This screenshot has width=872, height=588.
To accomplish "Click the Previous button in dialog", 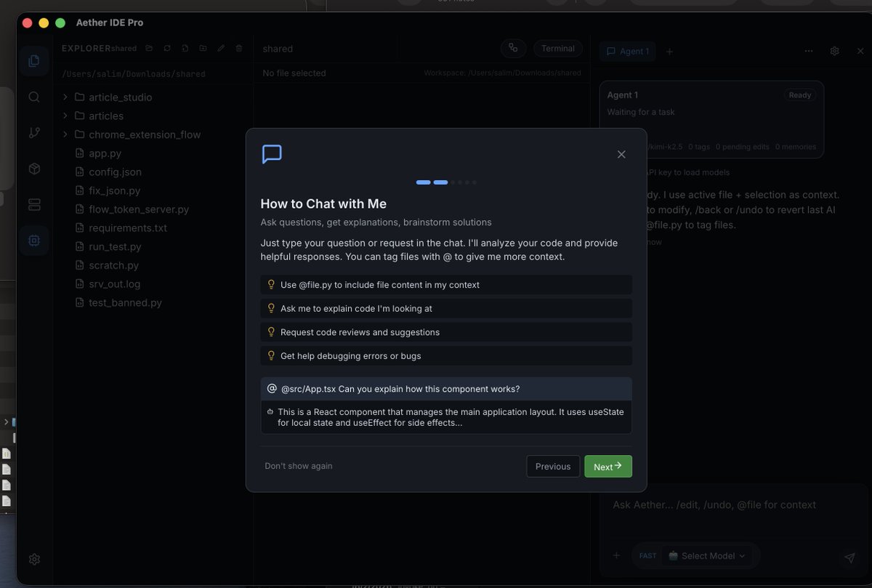I will point(553,467).
